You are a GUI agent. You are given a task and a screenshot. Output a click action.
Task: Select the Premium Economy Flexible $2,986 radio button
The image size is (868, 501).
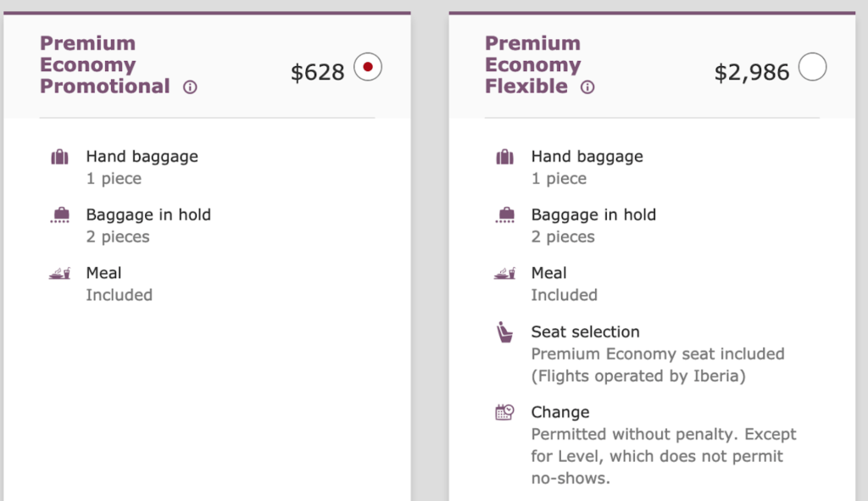point(812,67)
